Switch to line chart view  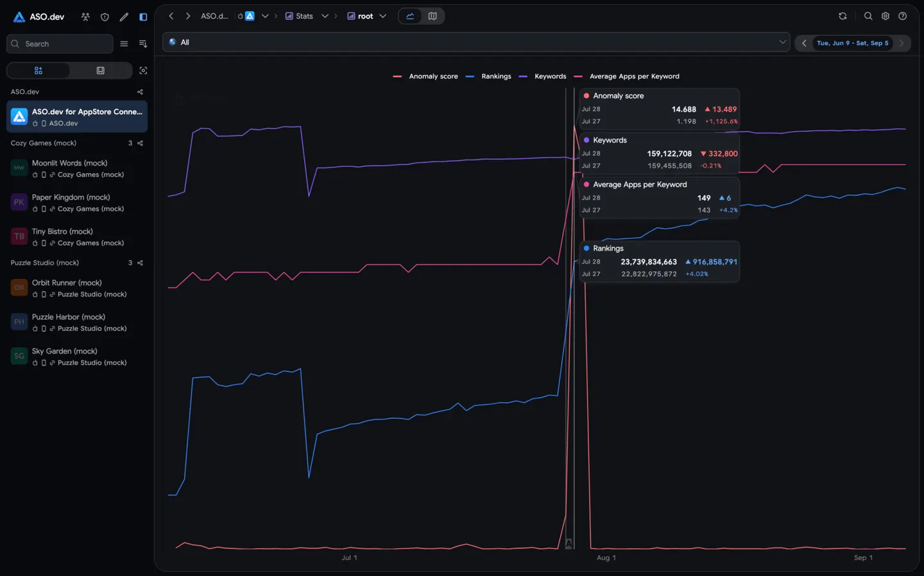coord(410,16)
